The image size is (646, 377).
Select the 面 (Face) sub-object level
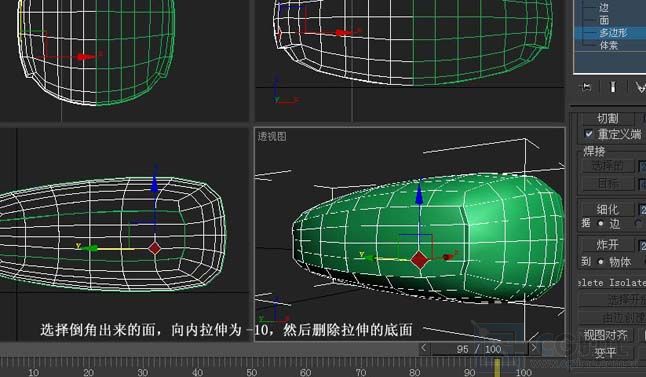click(x=604, y=20)
